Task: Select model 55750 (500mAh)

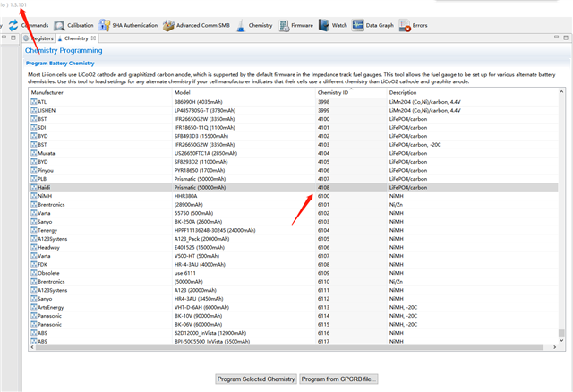Action: (x=193, y=213)
